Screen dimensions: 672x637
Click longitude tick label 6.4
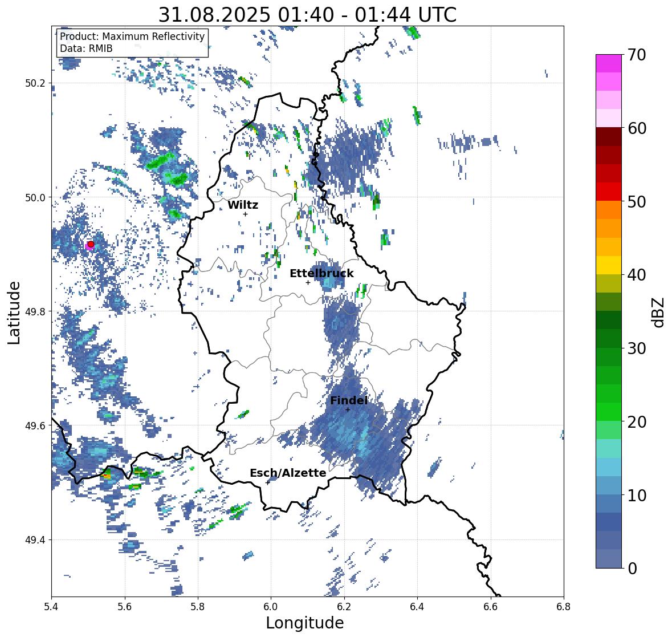(417, 606)
